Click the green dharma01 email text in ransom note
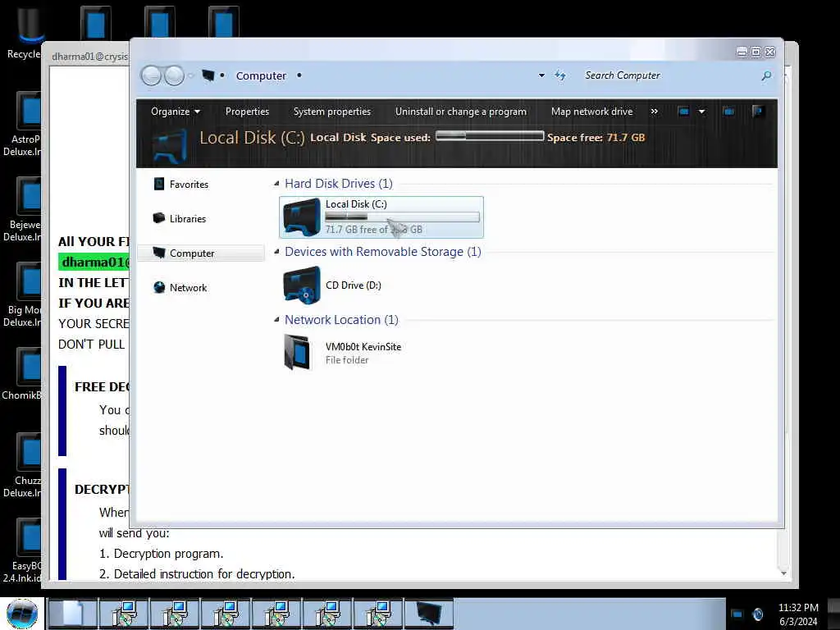The height and width of the screenshot is (630, 840). [x=94, y=262]
